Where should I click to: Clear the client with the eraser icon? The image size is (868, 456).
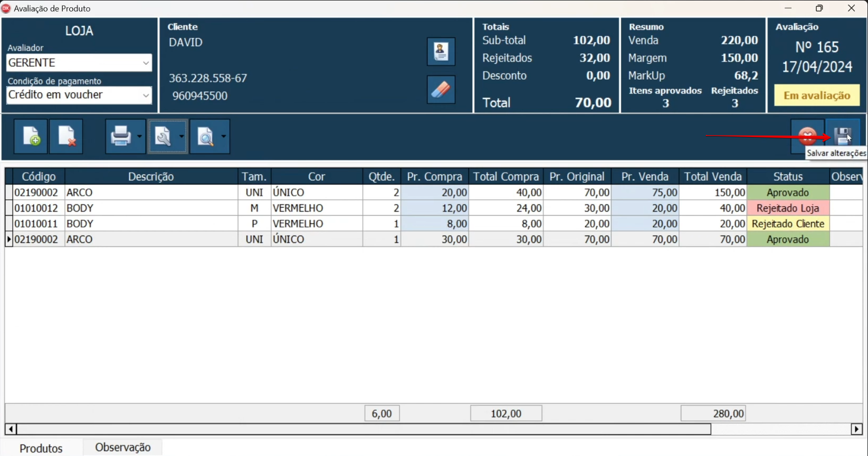pyautogui.click(x=441, y=90)
